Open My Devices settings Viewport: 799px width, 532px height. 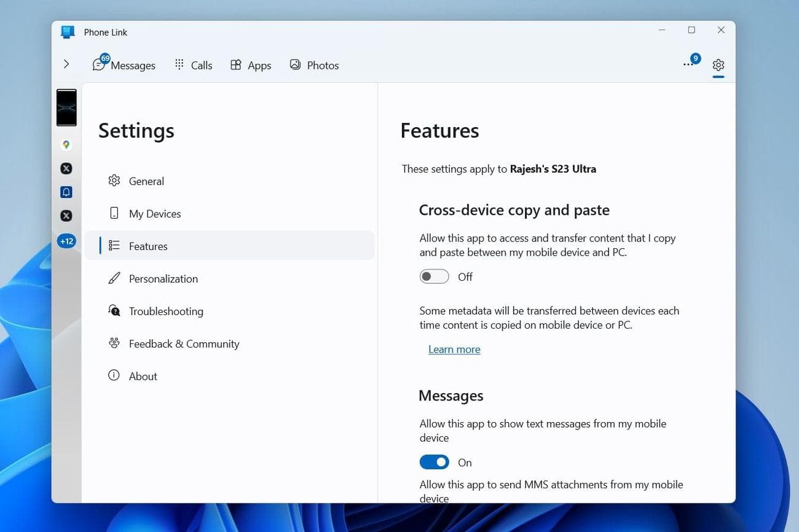154,214
